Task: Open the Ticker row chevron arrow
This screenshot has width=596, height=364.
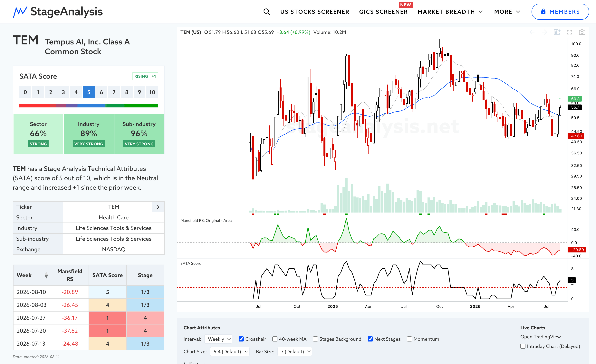Action: pos(158,207)
